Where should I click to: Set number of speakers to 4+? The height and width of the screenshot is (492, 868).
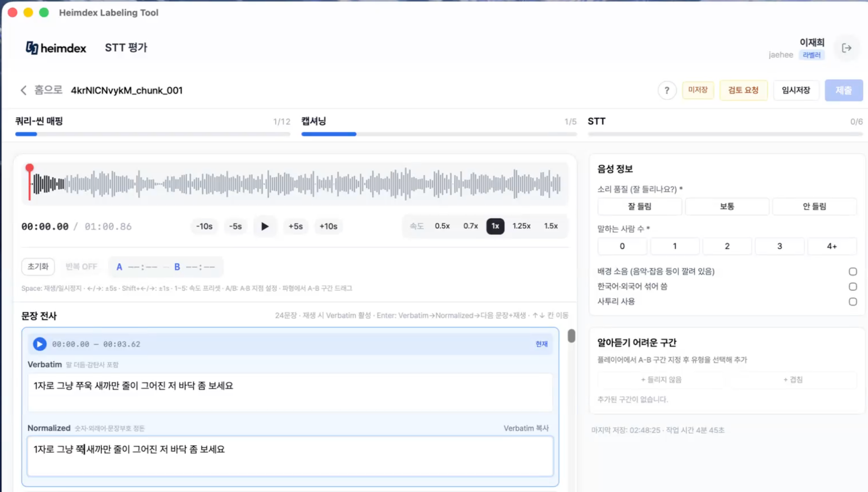point(832,246)
